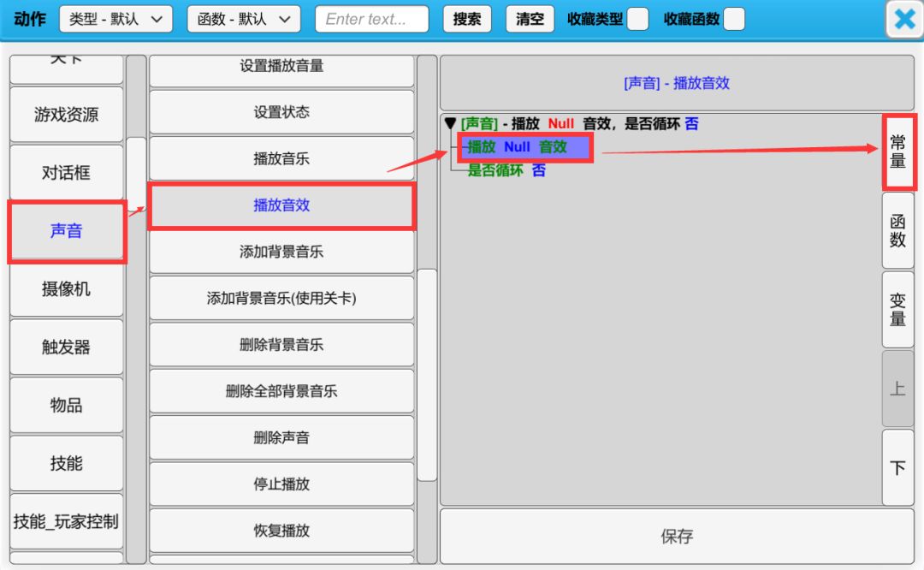Toggle the 收藏类型 checkbox
This screenshot has height=570, width=924.
[x=637, y=19]
